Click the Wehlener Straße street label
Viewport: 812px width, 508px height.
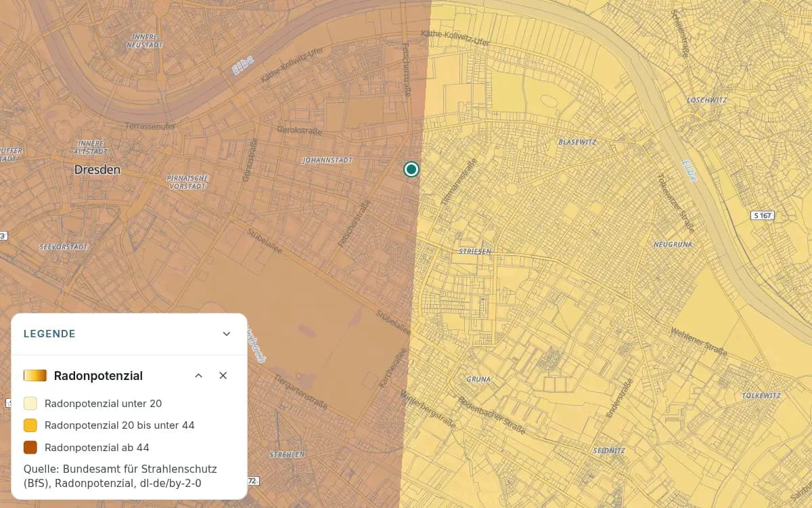(699, 343)
